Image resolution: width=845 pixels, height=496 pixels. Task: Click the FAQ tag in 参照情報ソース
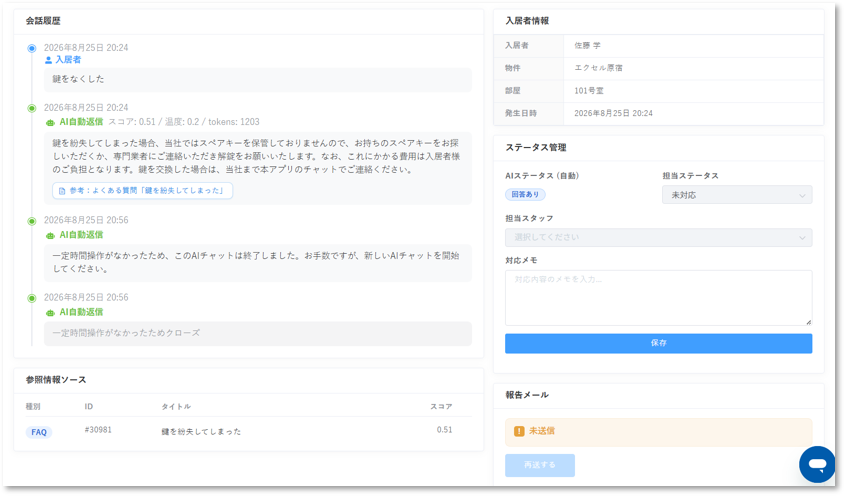39,432
